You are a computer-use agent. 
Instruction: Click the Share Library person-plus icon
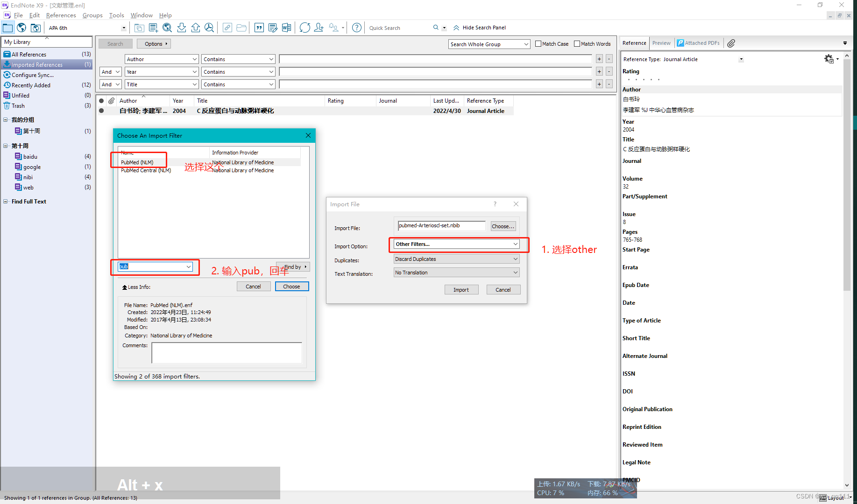pyautogui.click(x=319, y=28)
